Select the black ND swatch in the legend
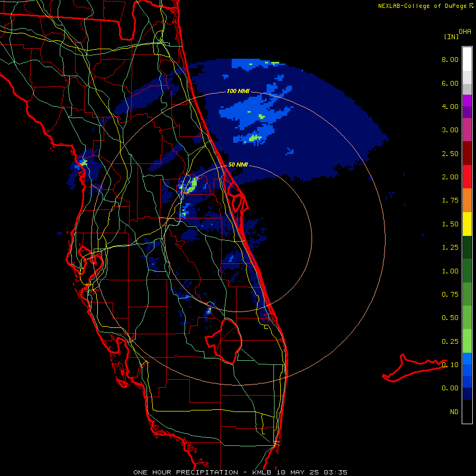This screenshot has width=476, height=476. click(467, 411)
